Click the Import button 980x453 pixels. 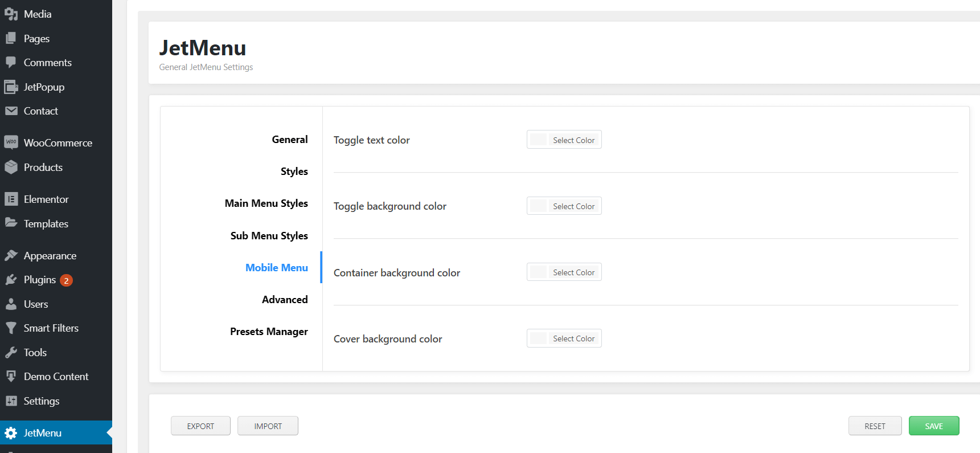click(x=268, y=426)
